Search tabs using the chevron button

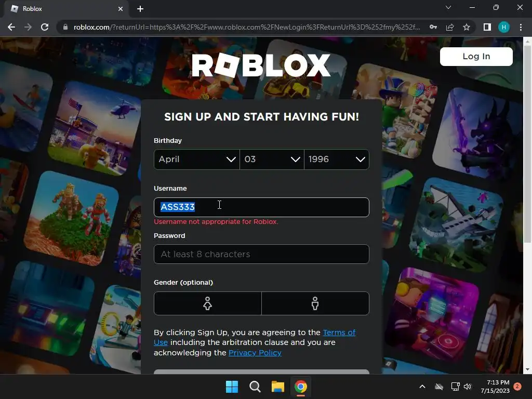(x=448, y=7)
